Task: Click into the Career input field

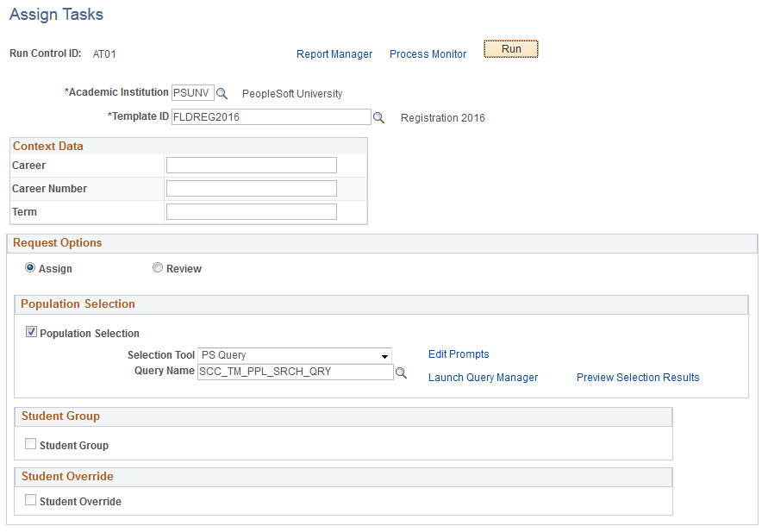Action: point(251,165)
